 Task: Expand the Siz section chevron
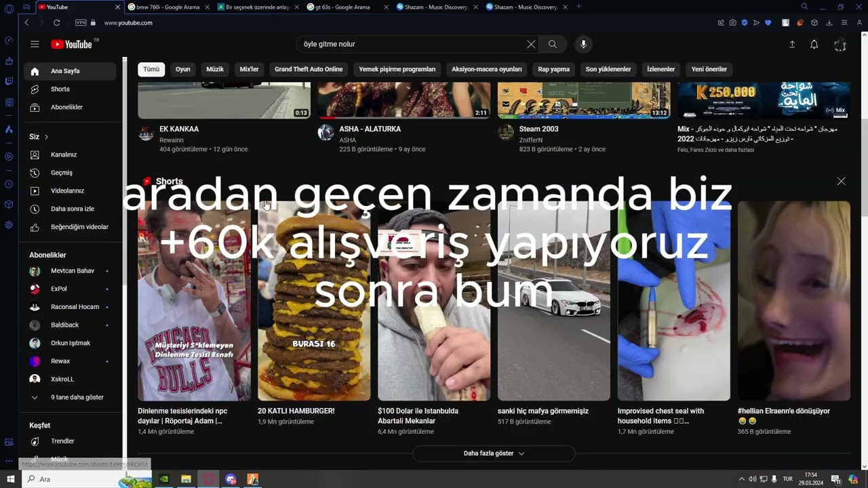(x=46, y=137)
